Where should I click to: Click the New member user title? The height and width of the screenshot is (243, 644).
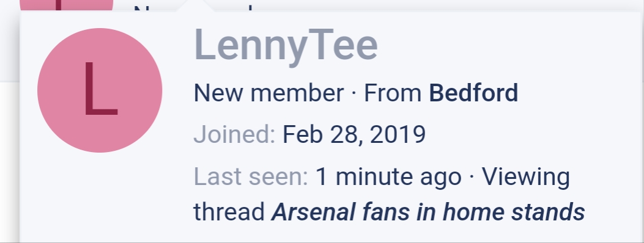click(268, 93)
